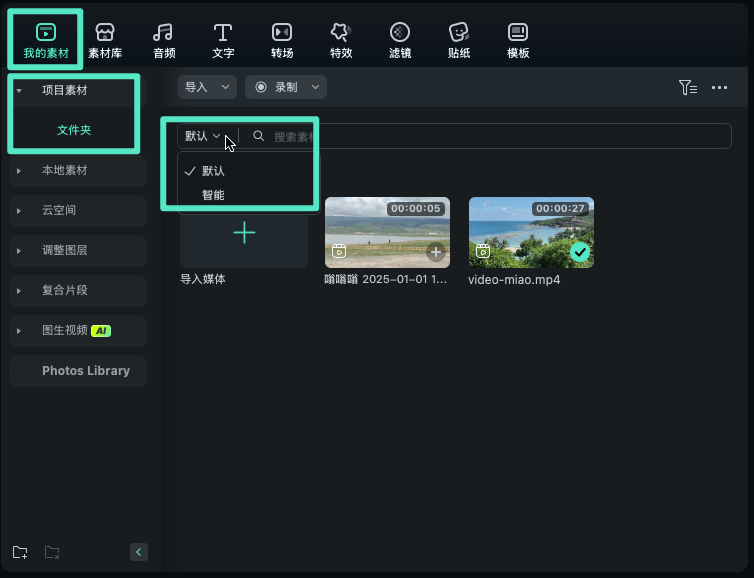Open Photos Library

pos(78,371)
